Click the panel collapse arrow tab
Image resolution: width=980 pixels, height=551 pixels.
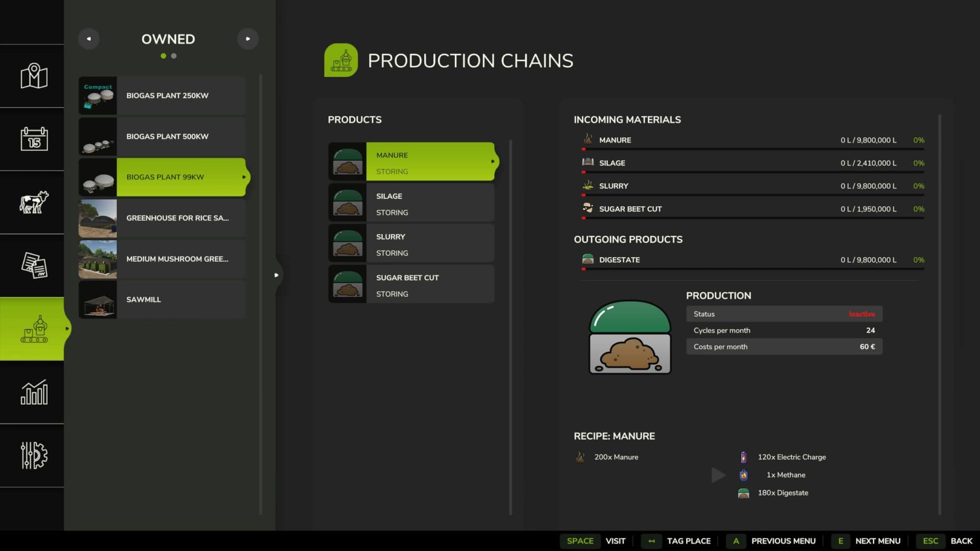coord(277,275)
